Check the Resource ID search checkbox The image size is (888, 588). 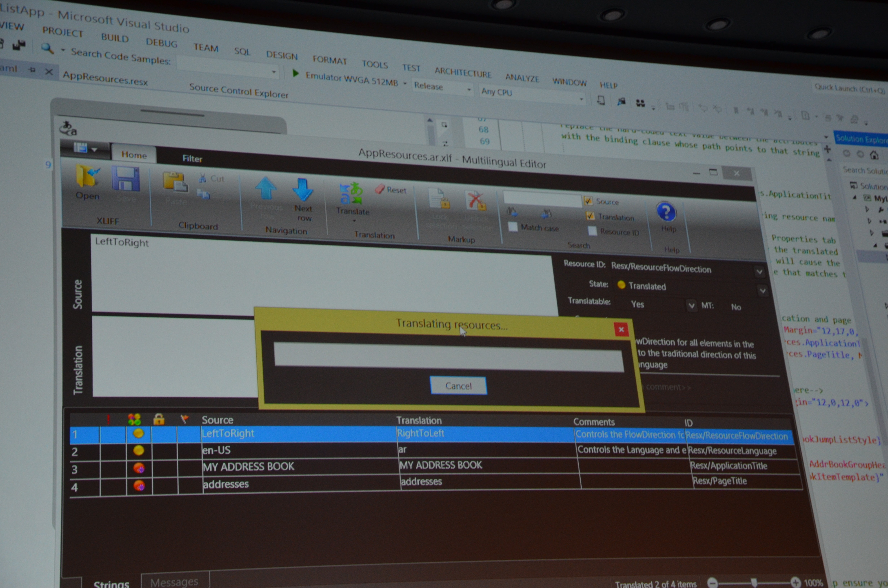point(592,231)
